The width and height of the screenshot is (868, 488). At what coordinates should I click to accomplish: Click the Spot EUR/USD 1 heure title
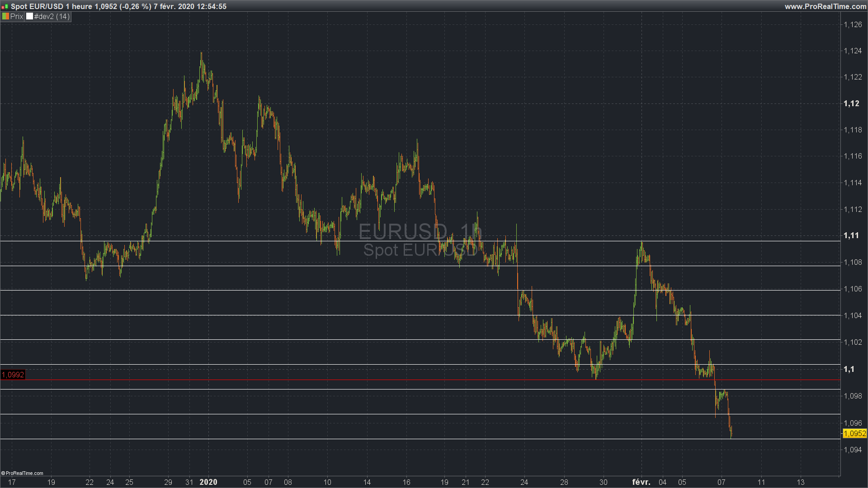[52, 6]
